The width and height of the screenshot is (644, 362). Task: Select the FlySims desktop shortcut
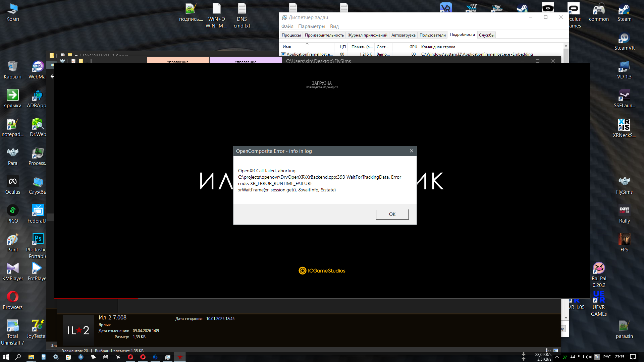(x=624, y=185)
